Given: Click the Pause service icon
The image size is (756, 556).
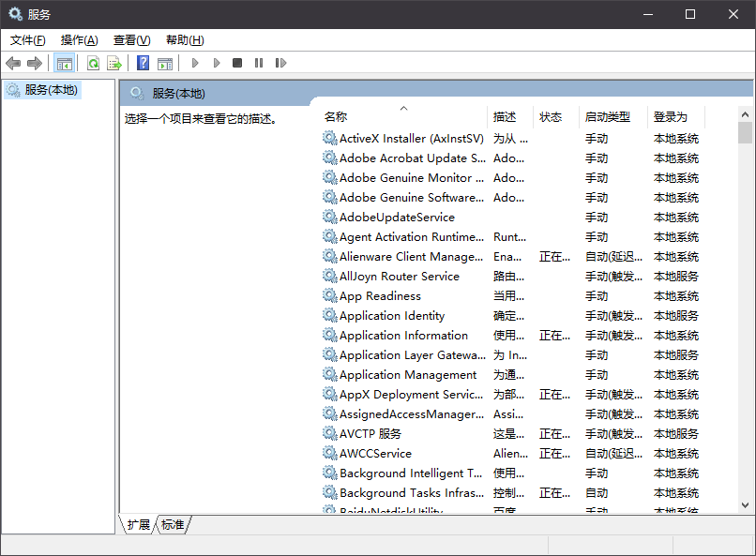Looking at the screenshot, I should (259, 63).
